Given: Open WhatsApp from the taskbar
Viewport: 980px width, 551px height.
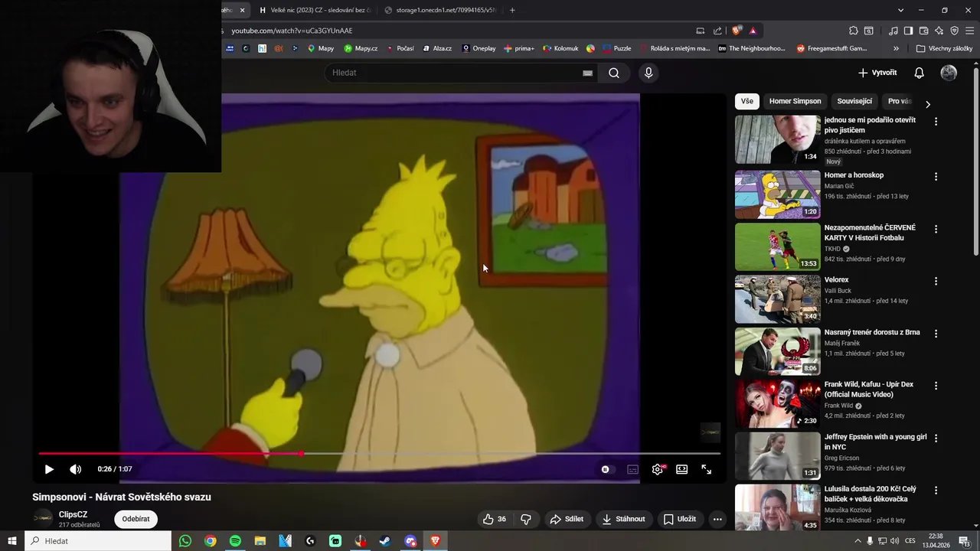Looking at the screenshot, I should tap(185, 541).
